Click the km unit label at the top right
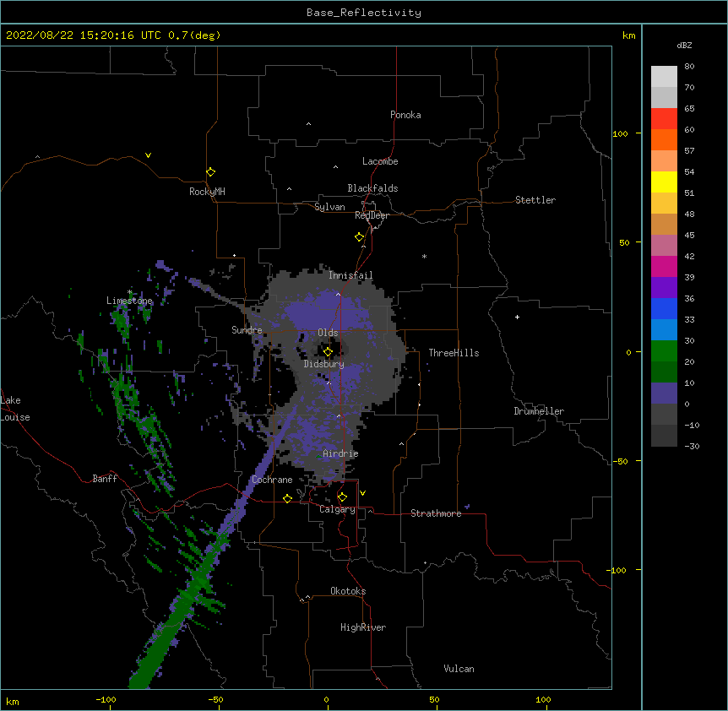This screenshot has height=711, width=728. [628, 35]
